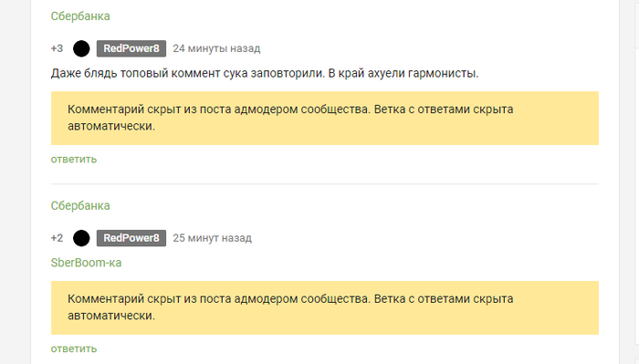The height and width of the screenshot is (364, 639).
Task: Open the 24 минуты назад timestamp link
Action: coord(216,48)
